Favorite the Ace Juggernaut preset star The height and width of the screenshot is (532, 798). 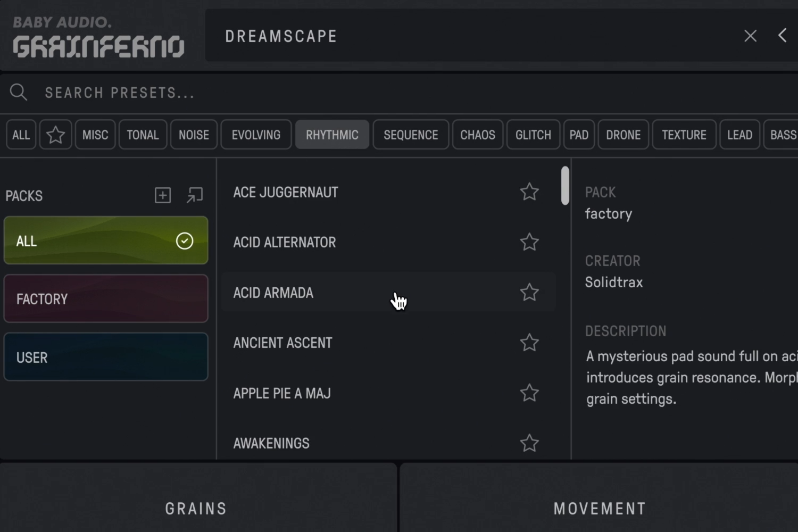529,192
